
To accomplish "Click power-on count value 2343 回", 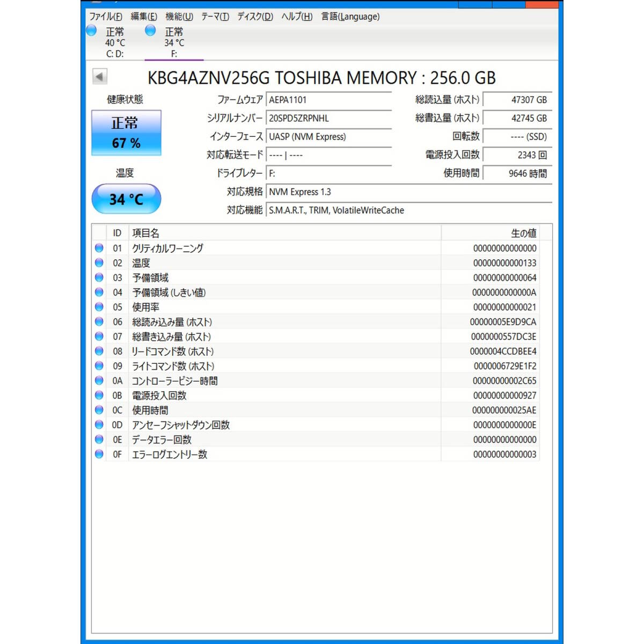I will [x=517, y=155].
